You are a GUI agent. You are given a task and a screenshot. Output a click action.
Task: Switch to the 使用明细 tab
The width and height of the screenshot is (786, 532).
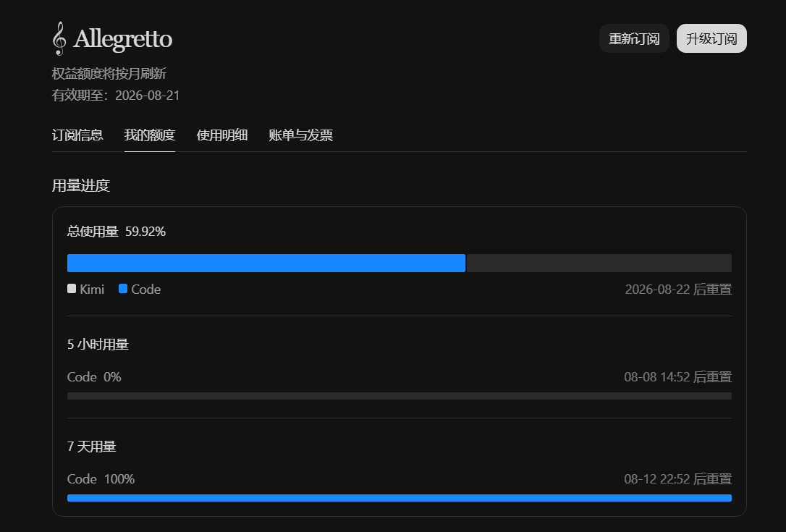(221, 135)
